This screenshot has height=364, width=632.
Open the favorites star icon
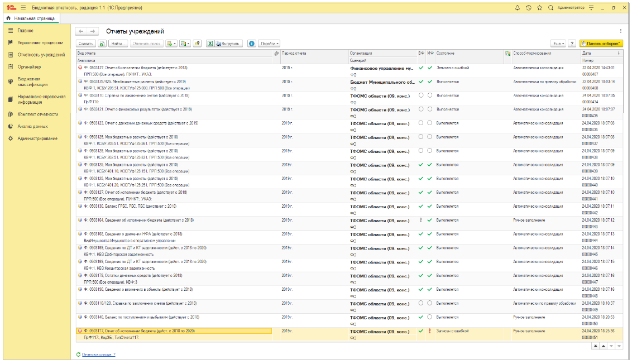(x=540, y=8)
